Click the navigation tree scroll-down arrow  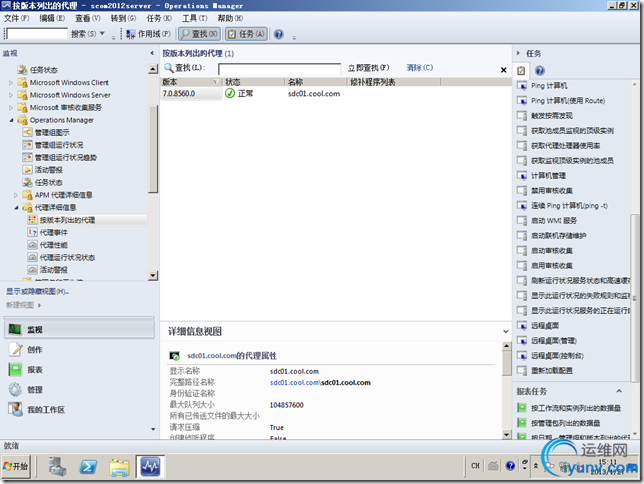pyautogui.click(x=153, y=275)
